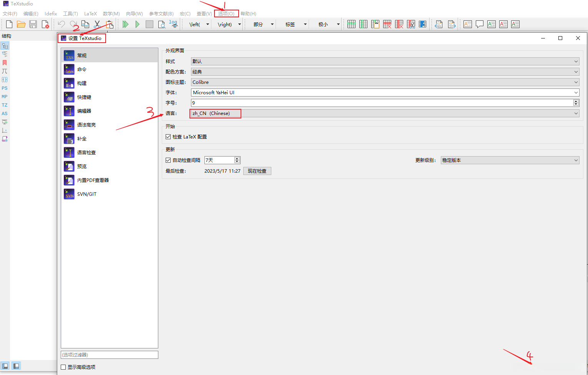Click the speech bubble comment icon

click(480, 24)
